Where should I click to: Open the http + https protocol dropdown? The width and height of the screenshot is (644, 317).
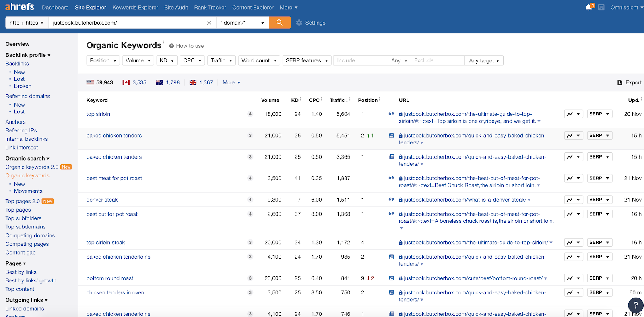click(27, 23)
